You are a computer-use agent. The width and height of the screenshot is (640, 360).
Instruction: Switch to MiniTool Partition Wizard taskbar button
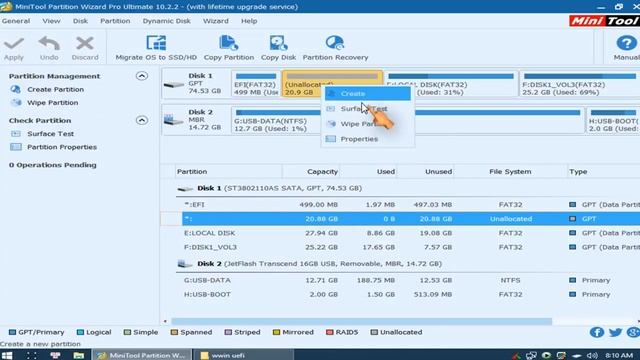tap(141, 355)
